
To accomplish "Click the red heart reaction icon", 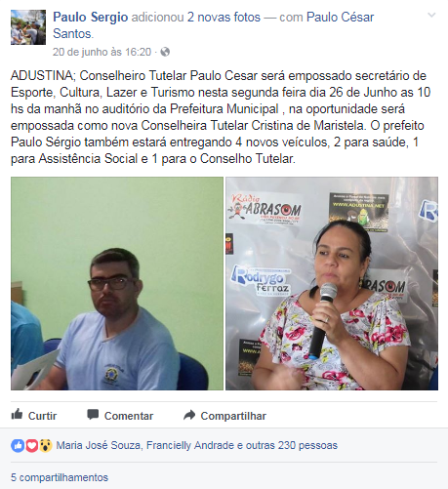I will [x=31, y=445].
